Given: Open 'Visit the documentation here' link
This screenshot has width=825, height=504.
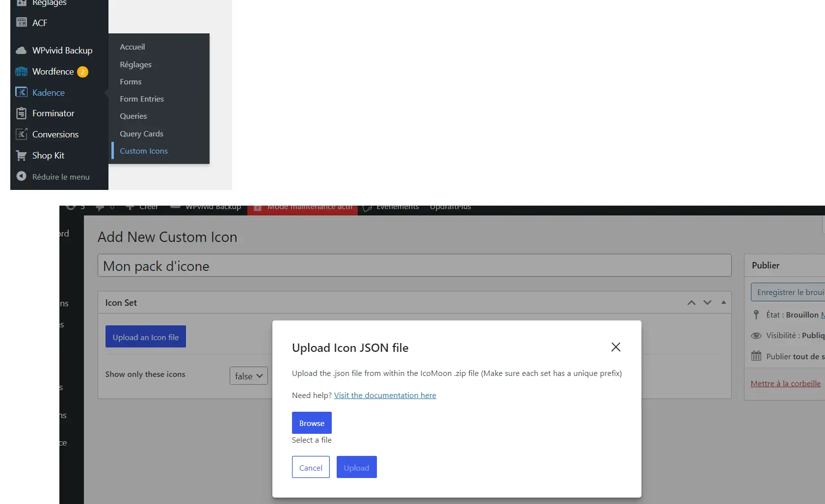Looking at the screenshot, I should (385, 396).
